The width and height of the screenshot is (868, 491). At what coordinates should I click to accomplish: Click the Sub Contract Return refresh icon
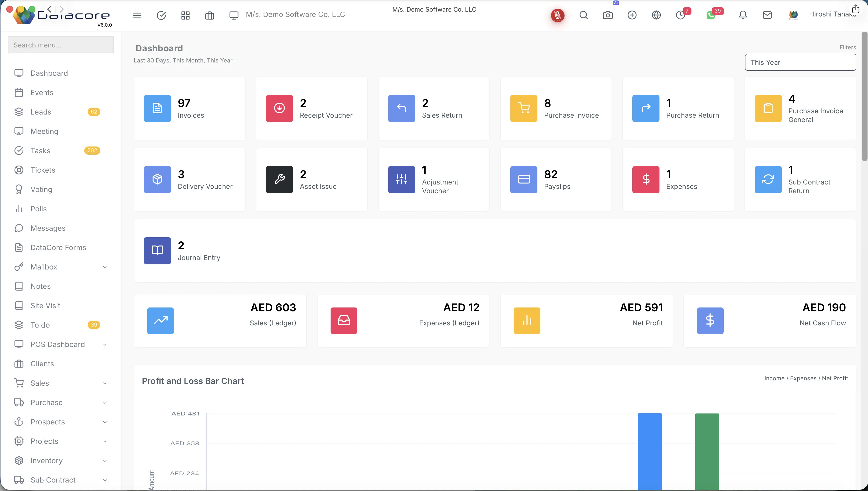point(768,179)
